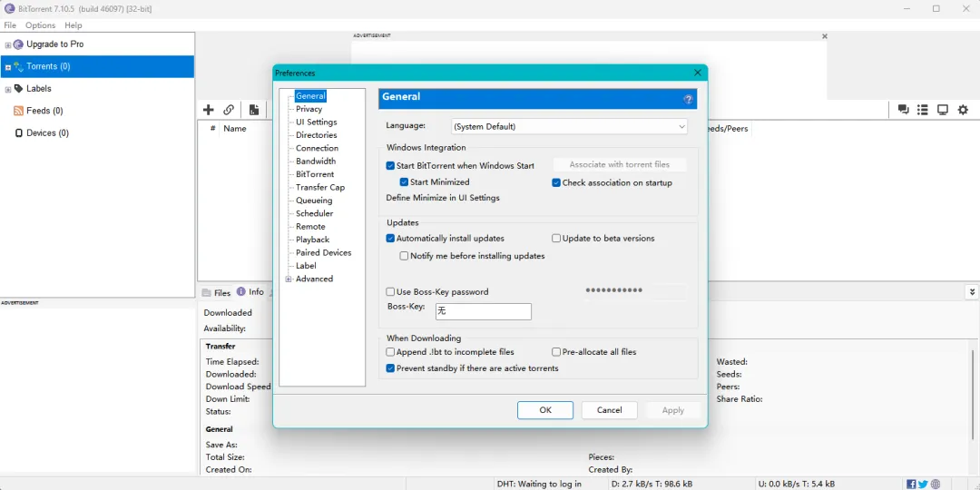Enable Notify me before installing updates
The width and height of the screenshot is (980, 490).
[x=405, y=256]
